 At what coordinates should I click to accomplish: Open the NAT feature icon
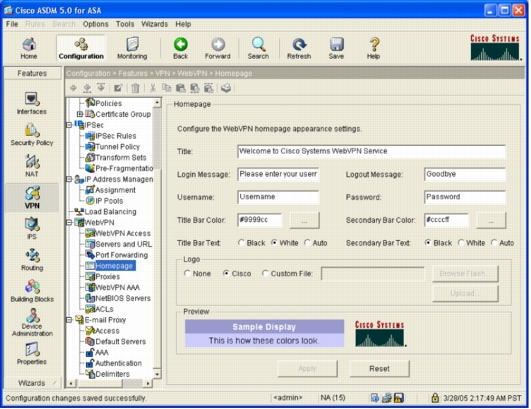point(32,166)
